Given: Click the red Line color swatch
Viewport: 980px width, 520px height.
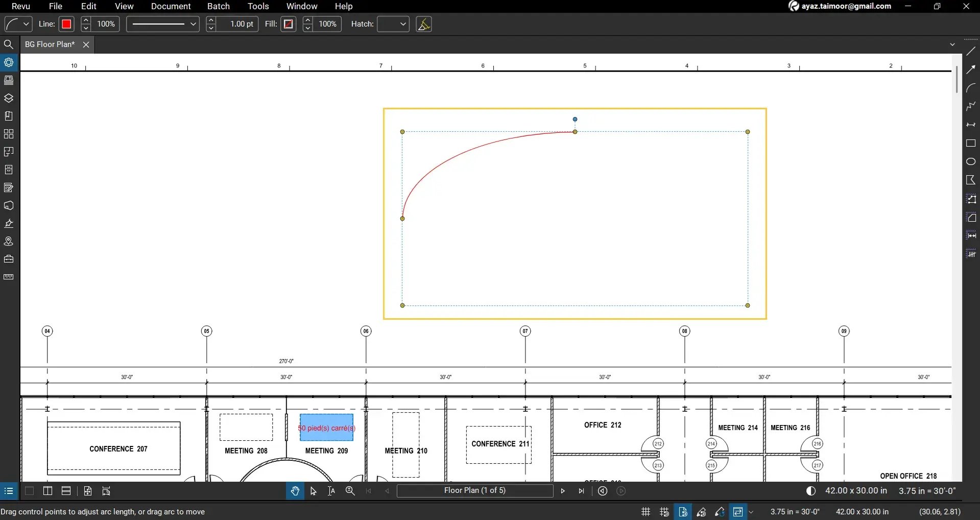Looking at the screenshot, I should click(x=66, y=24).
